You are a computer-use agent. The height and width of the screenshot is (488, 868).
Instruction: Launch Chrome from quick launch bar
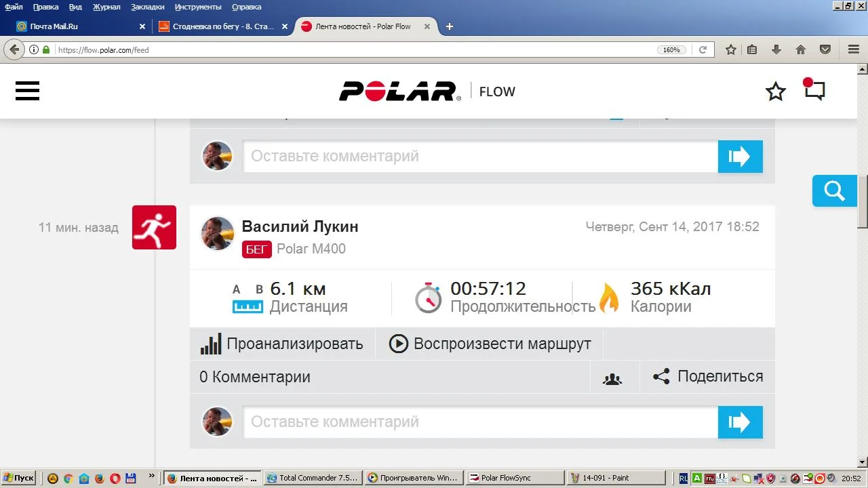[68, 478]
